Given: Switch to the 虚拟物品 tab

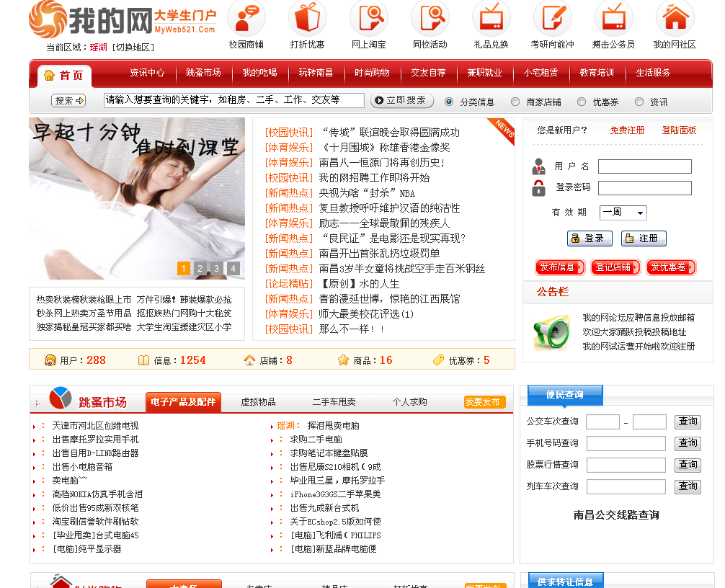Looking at the screenshot, I should 259,401.
